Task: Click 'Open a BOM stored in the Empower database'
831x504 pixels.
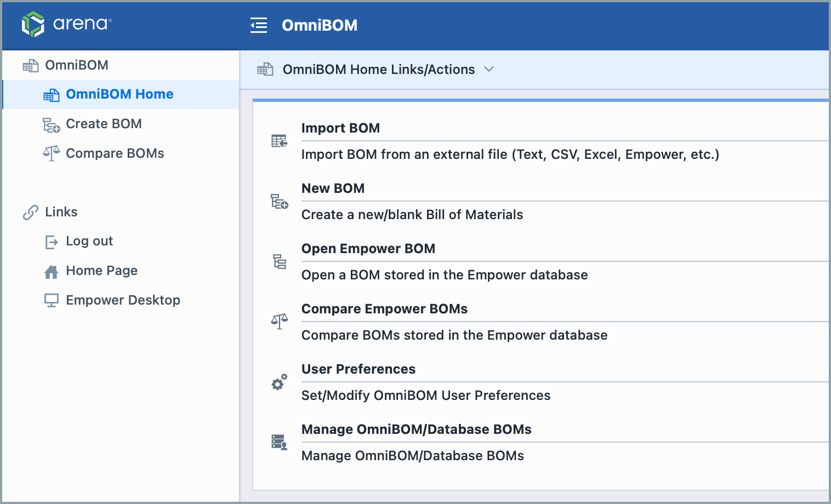Action: point(445,275)
